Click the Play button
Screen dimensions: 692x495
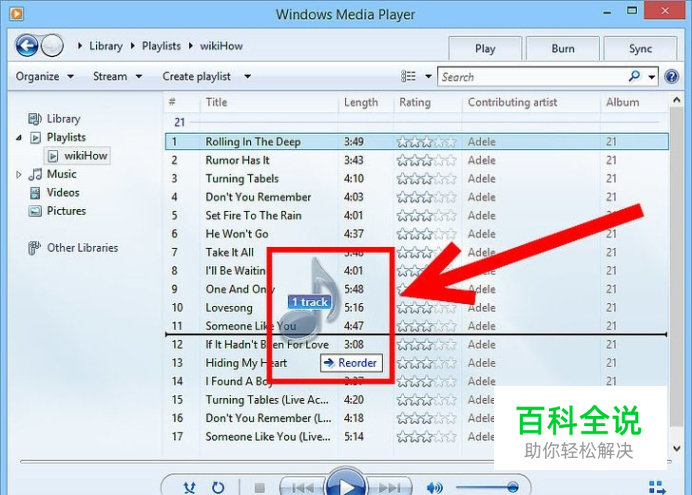click(346, 484)
